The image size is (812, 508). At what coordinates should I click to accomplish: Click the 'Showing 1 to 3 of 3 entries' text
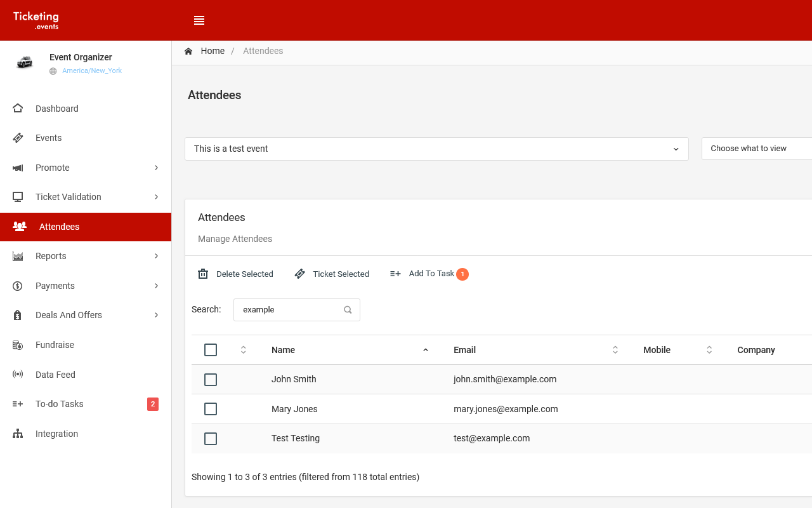point(244,477)
